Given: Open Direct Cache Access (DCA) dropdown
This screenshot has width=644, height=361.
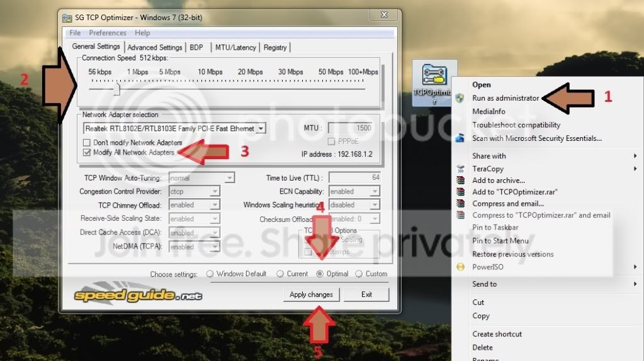Looking at the screenshot, I should 215,233.
